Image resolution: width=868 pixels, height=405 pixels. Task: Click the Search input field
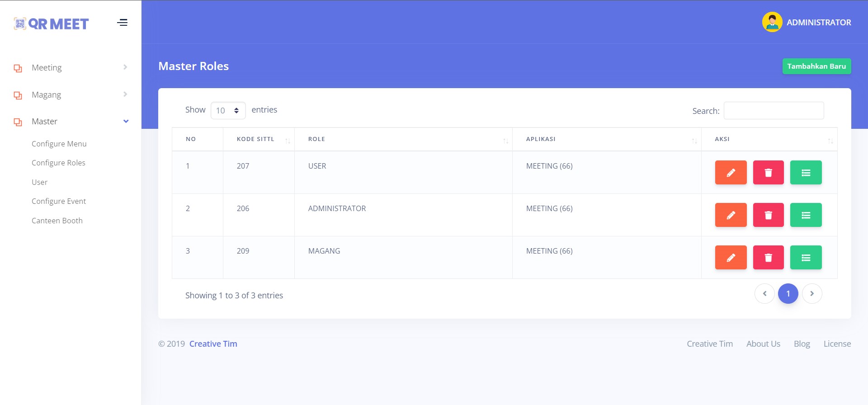tap(774, 111)
